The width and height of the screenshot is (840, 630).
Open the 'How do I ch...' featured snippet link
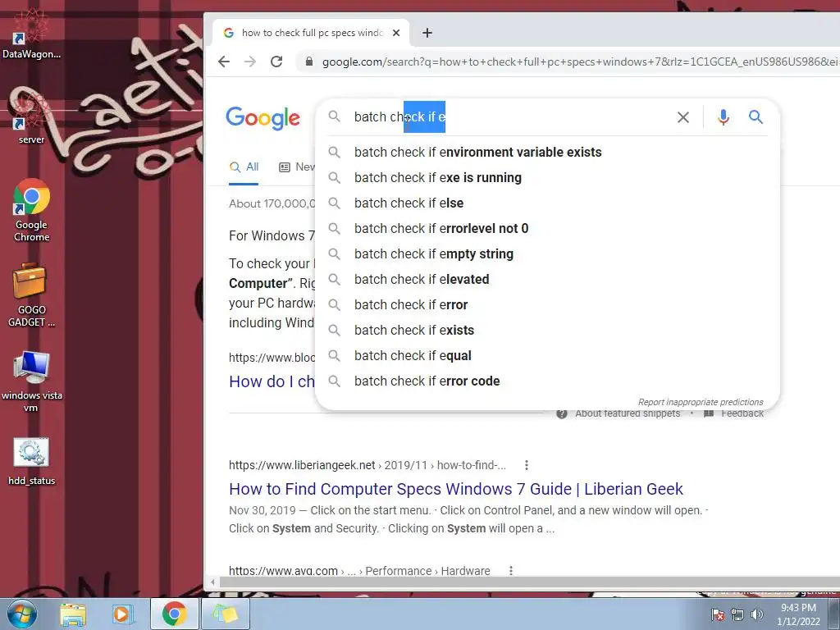click(272, 381)
